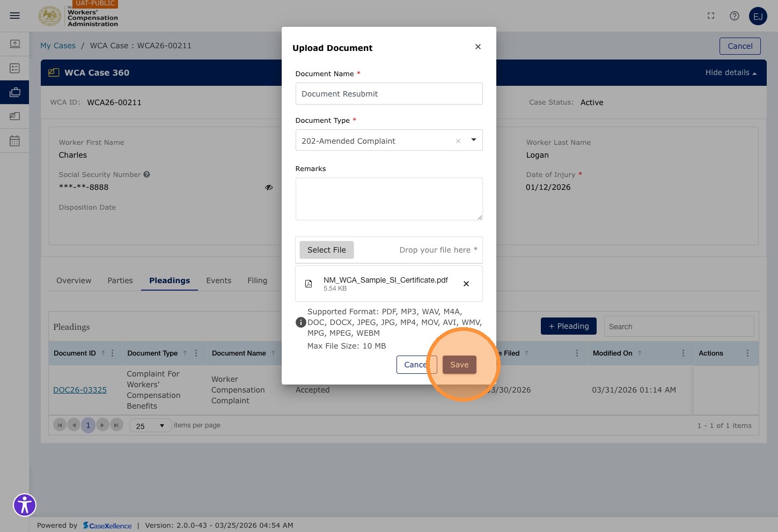Toggle SSN visibility eye icon

click(269, 187)
